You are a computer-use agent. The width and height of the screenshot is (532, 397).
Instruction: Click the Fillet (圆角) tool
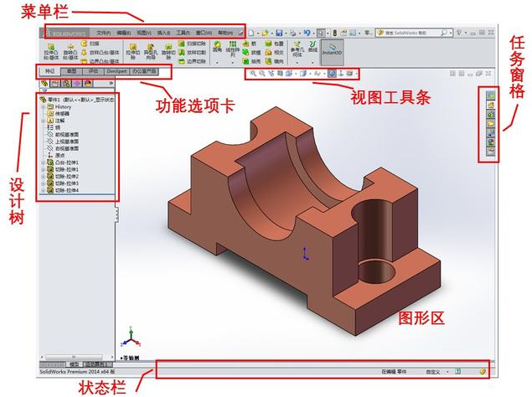217,47
